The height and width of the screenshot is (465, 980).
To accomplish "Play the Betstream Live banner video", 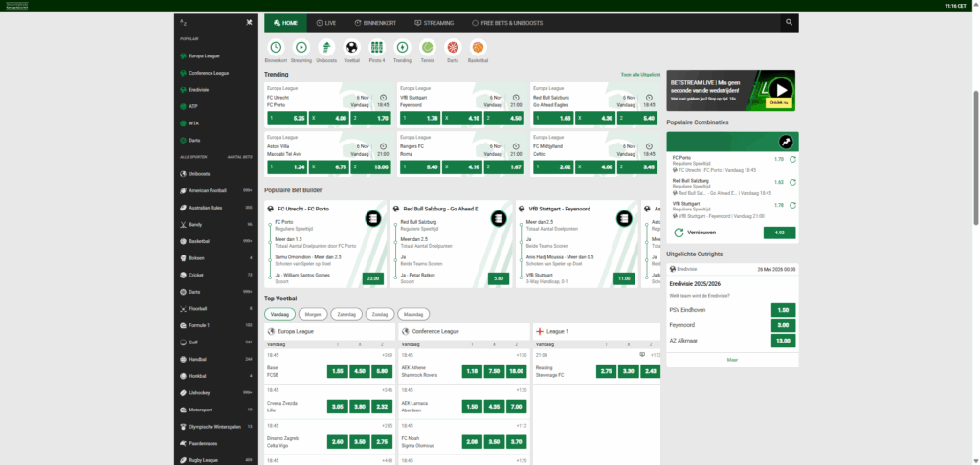I will tap(781, 89).
